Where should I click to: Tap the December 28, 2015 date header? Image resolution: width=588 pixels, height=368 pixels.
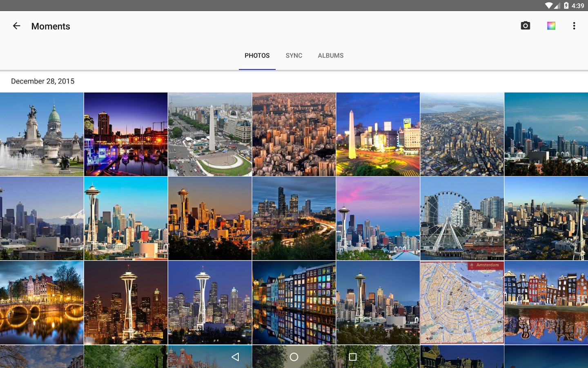(43, 81)
